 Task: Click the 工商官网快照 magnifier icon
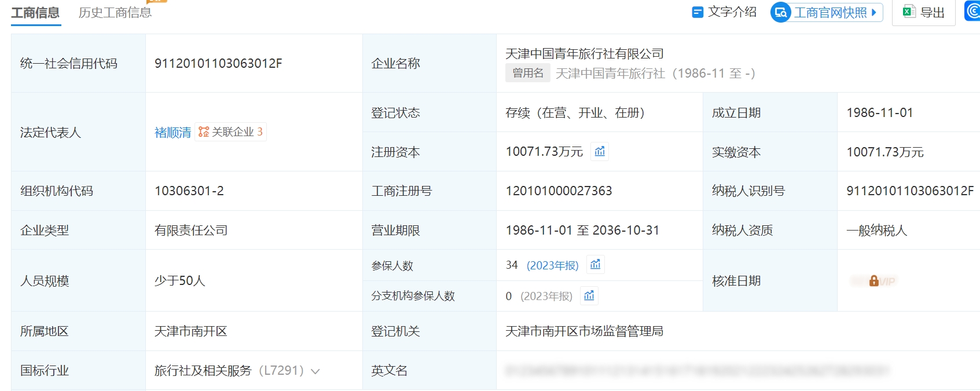click(781, 12)
